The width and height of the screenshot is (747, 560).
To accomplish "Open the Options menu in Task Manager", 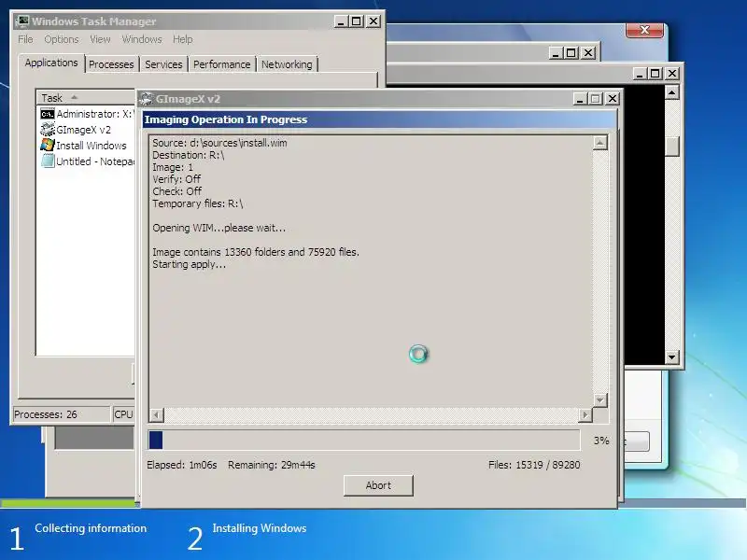I will [x=61, y=39].
